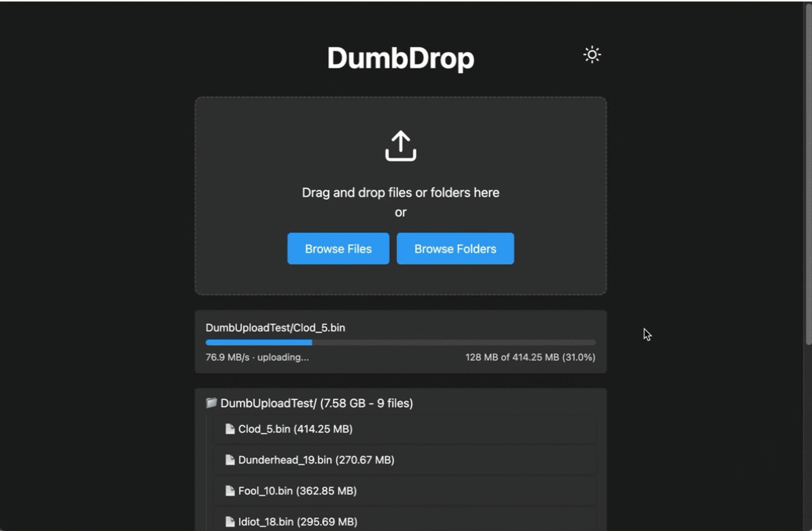Click the upload arrow icon in the drop zone

400,146
